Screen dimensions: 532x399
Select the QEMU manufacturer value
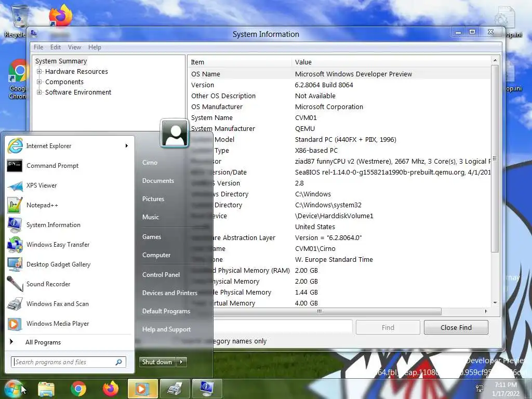305,129
